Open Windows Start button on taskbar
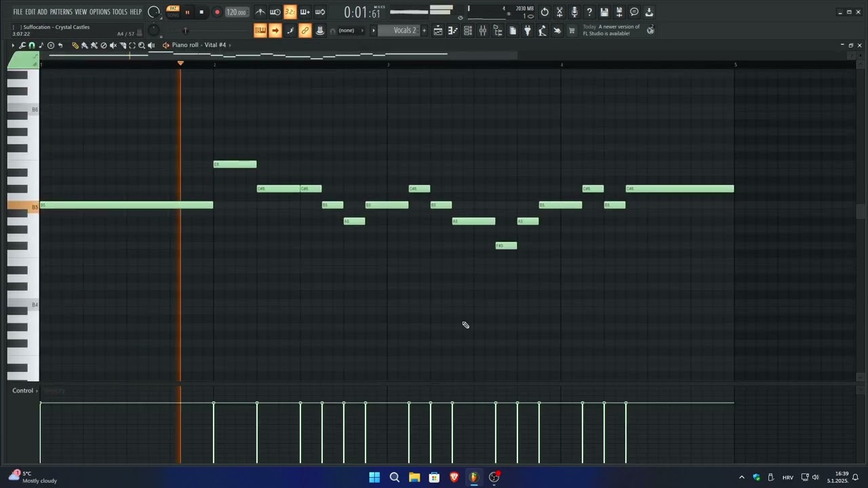This screenshot has height=488, width=868. [x=374, y=477]
